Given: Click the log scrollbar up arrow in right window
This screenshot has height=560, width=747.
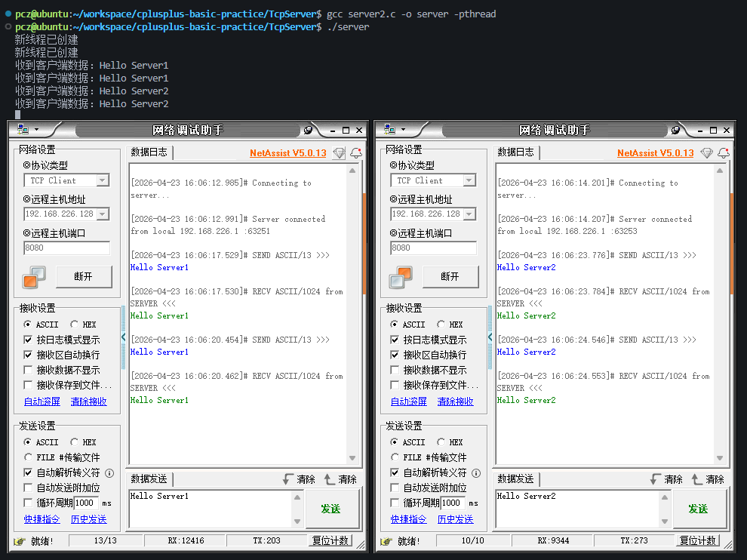Looking at the screenshot, I should [720, 171].
